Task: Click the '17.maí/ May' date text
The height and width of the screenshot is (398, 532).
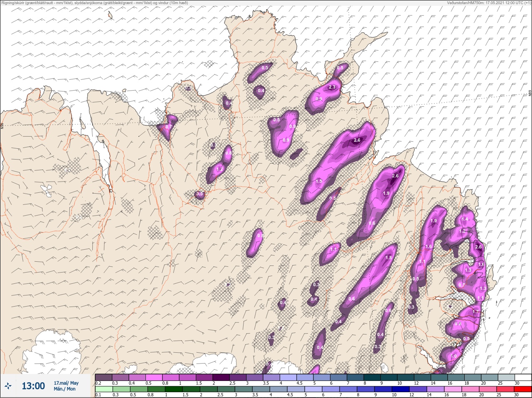Action: click(66, 383)
